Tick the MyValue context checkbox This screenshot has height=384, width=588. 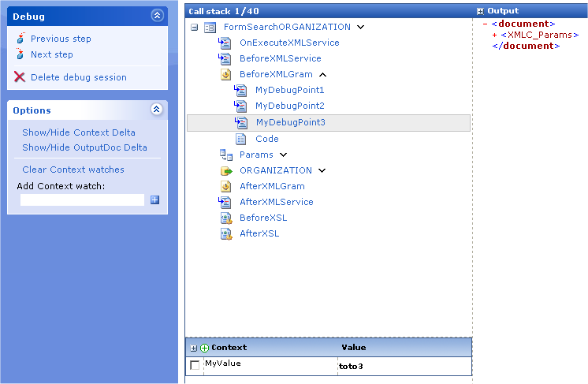(x=195, y=365)
